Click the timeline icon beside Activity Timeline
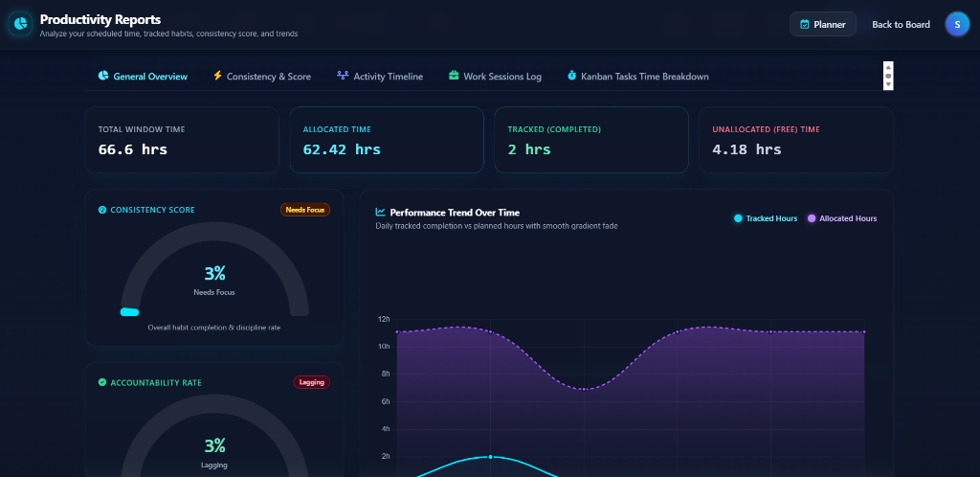Image resolution: width=980 pixels, height=477 pixels. (x=343, y=76)
